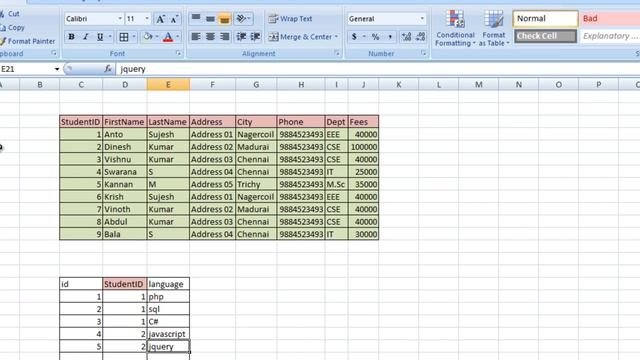Align text left
The width and height of the screenshot is (640, 360).
click(x=196, y=37)
